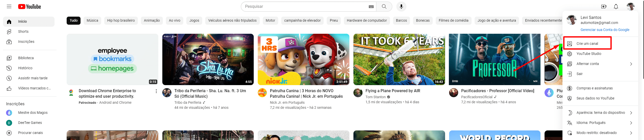Start voice search with microphone
This screenshot has height=140, width=644.
coord(401,7)
